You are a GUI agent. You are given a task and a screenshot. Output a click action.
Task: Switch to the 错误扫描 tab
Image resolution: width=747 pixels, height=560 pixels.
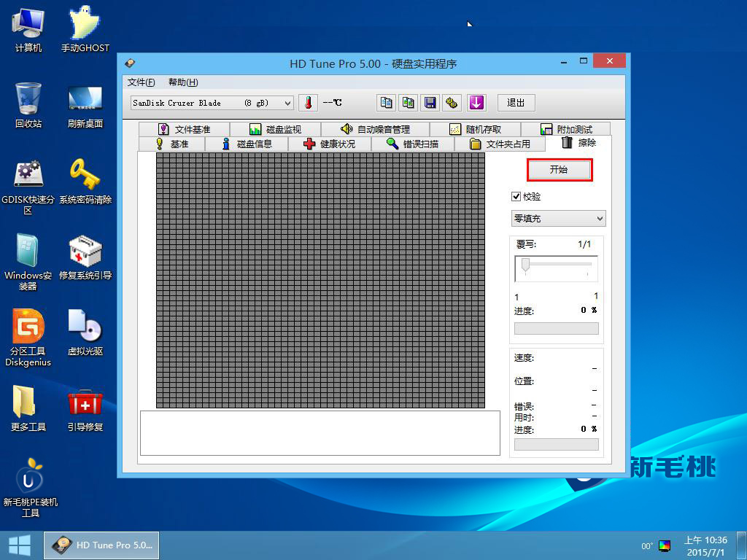[x=413, y=144]
